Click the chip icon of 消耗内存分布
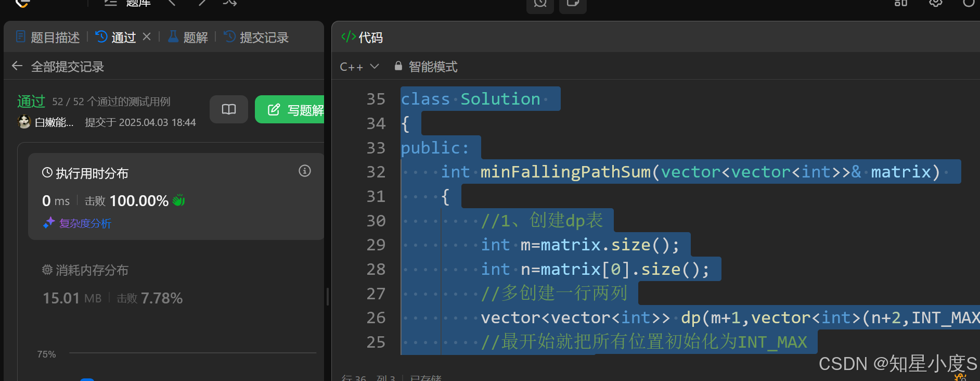Viewport: 980px width, 381px height. click(x=47, y=270)
